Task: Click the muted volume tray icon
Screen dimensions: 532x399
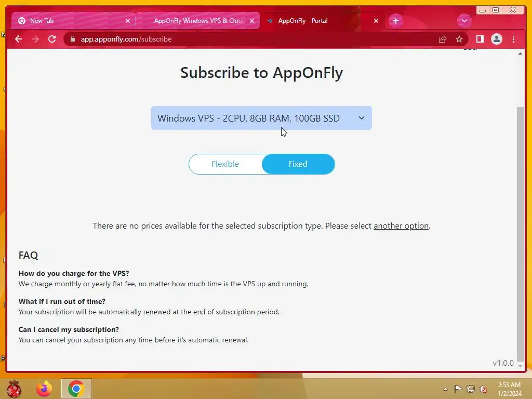Action: tap(483, 389)
